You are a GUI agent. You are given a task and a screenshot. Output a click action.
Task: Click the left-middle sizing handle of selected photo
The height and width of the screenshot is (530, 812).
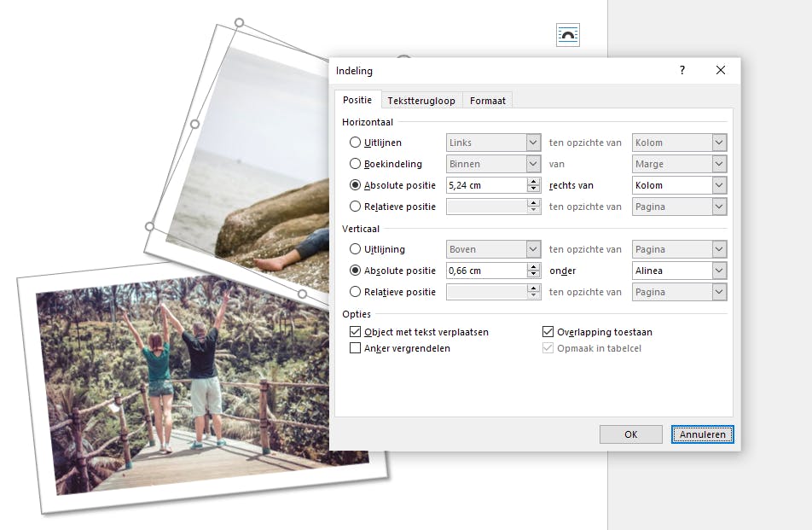pos(194,124)
